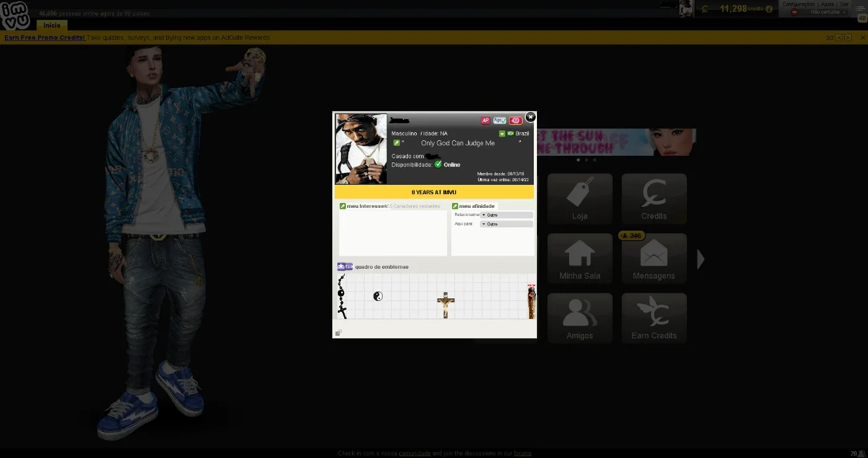This screenshot has width=868, height=458.
Task: Select the rosary beads badge
Action: point(341,296)
